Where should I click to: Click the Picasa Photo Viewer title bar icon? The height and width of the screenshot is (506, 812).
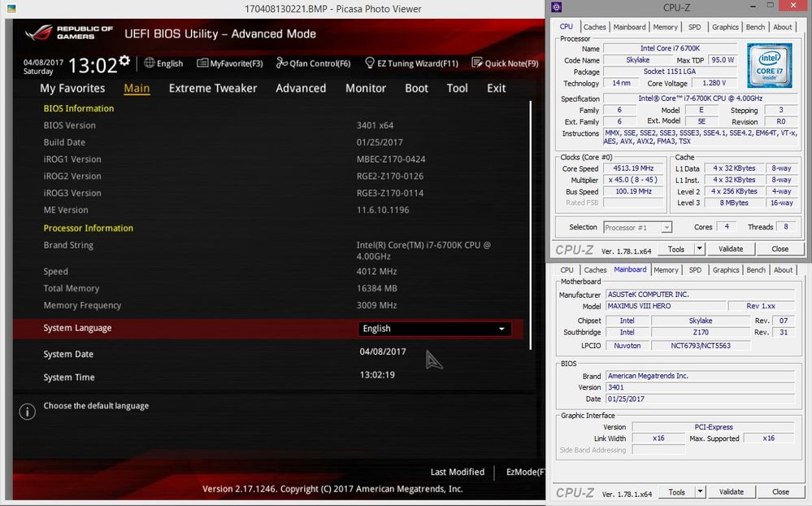11,9
